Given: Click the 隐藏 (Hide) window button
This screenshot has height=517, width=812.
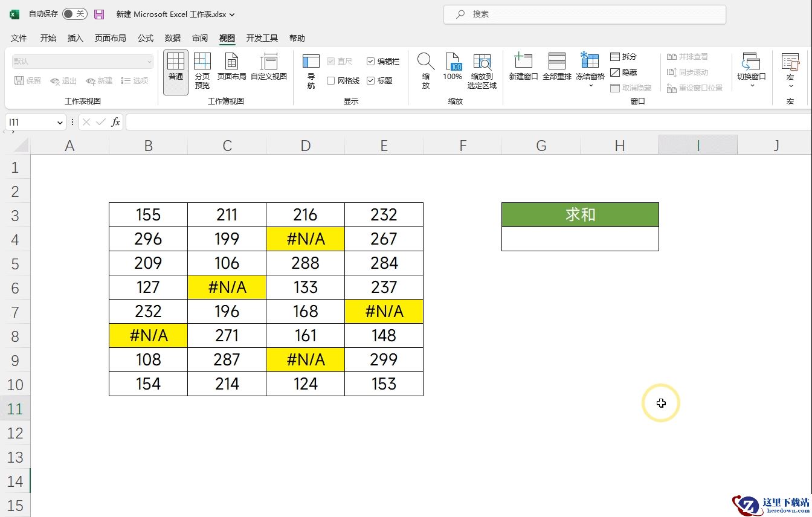Looking at the screenshot, I should (x=623, y=72).
